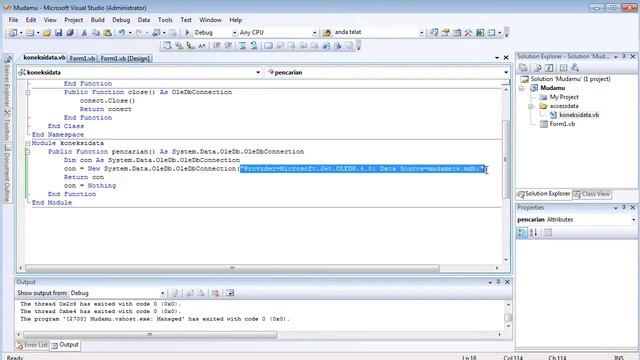
Task: Collapse the accessdata folder node
Action: (x=531, y=106)
